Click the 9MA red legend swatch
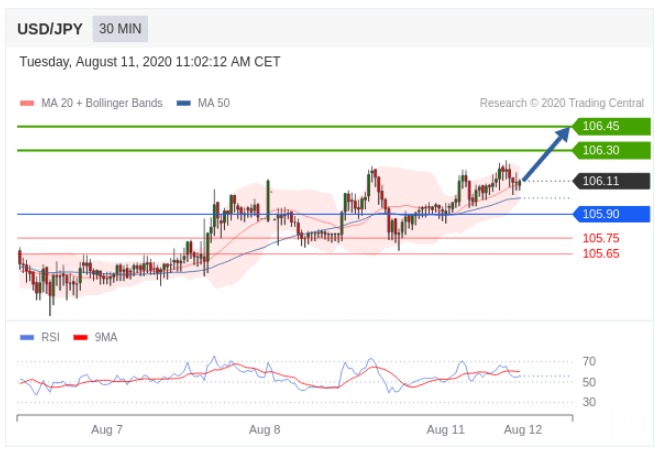The height and width of the screenshot is (452, 660). 80,337
